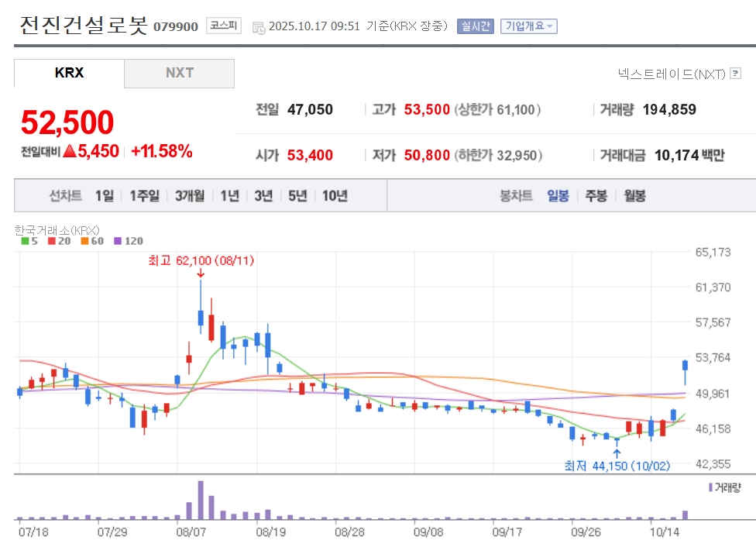Open the 넥스트레이드(NXT) link
Screen dimensions: 756x554
click(672, 74)
